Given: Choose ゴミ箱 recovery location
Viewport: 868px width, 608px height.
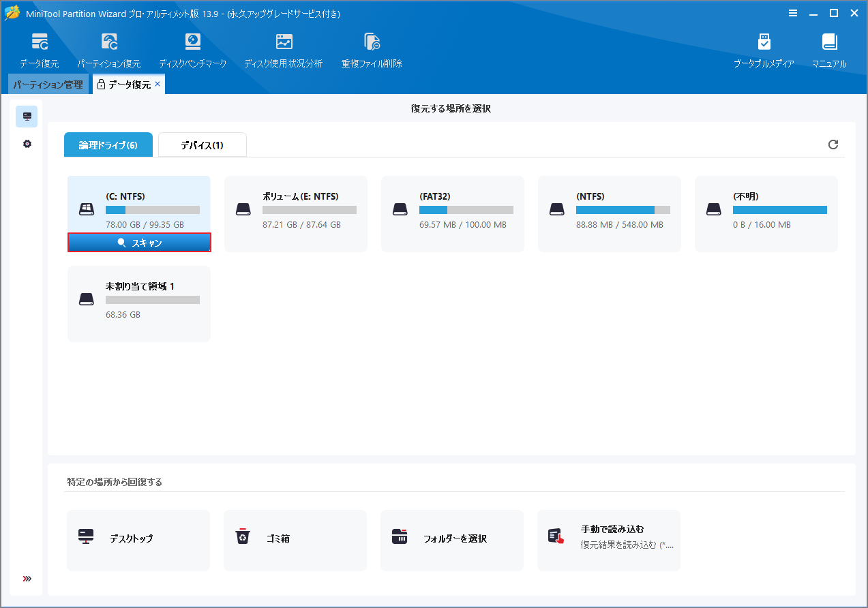Looking at the screenshot, I should pyautogui.click(x=295, y=541).
